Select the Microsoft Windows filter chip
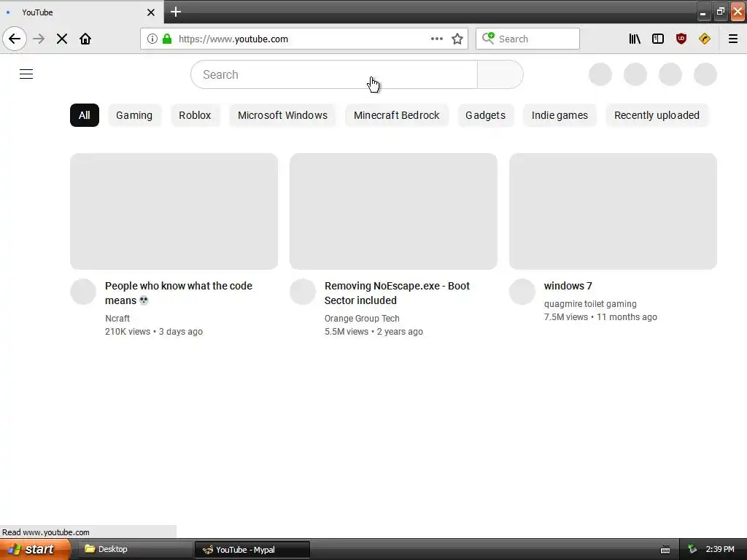The image size is (747, 560). [282, 115]
